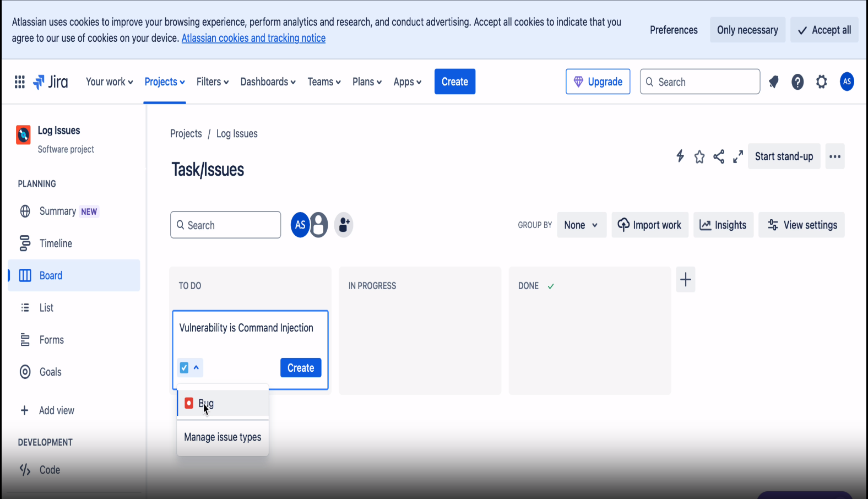868x499 pixels.
Task: Click the IN PROGRESS column header
Action: click(x=372, y=286)
